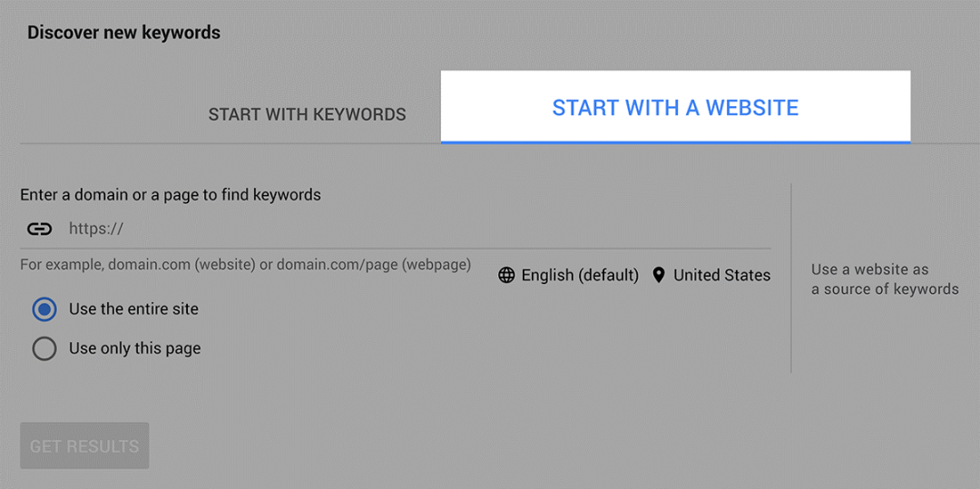Click 'Use a website as a source' text
This screenshot has height=489, width=980.
[885, 279]
